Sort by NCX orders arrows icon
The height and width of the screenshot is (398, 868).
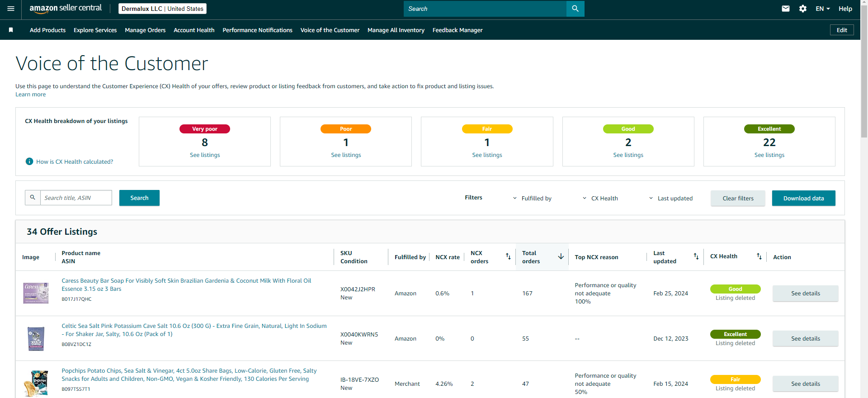pyautogui.click(x=508, y=256)
